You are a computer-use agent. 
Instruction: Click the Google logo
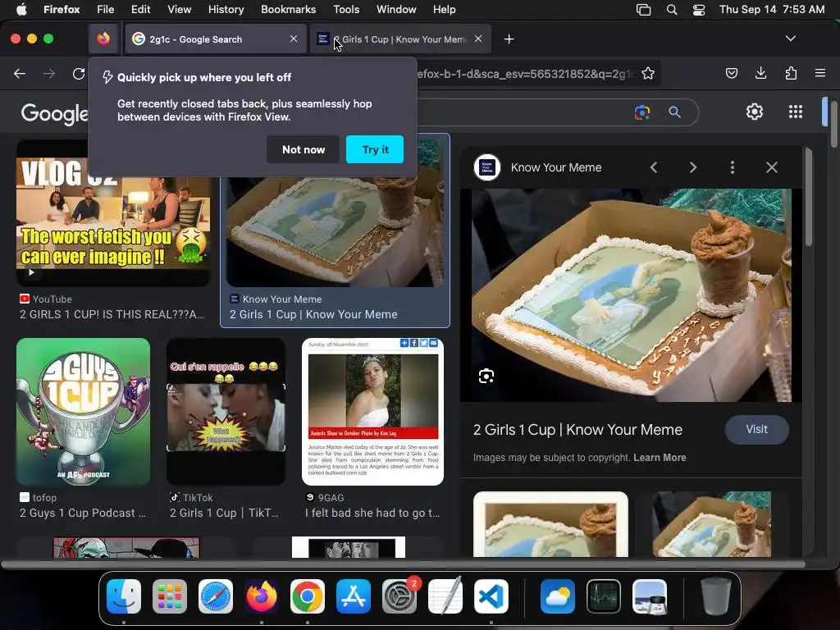pyautogui.click(x=54, y=113)
